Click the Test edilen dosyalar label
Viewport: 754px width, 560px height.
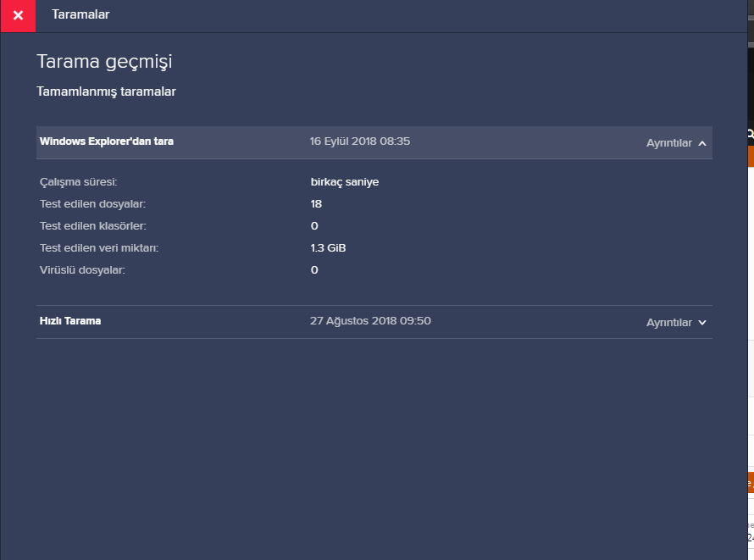coord(92,204)
